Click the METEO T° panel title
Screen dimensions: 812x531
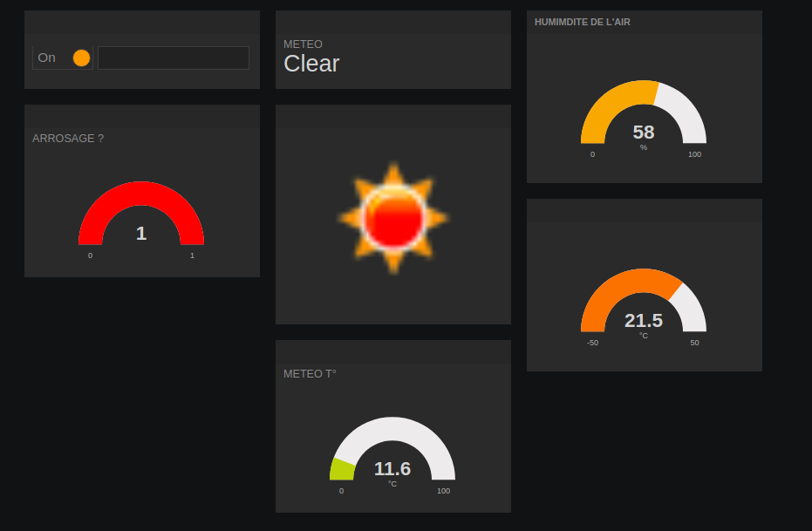tap(310, 373)
